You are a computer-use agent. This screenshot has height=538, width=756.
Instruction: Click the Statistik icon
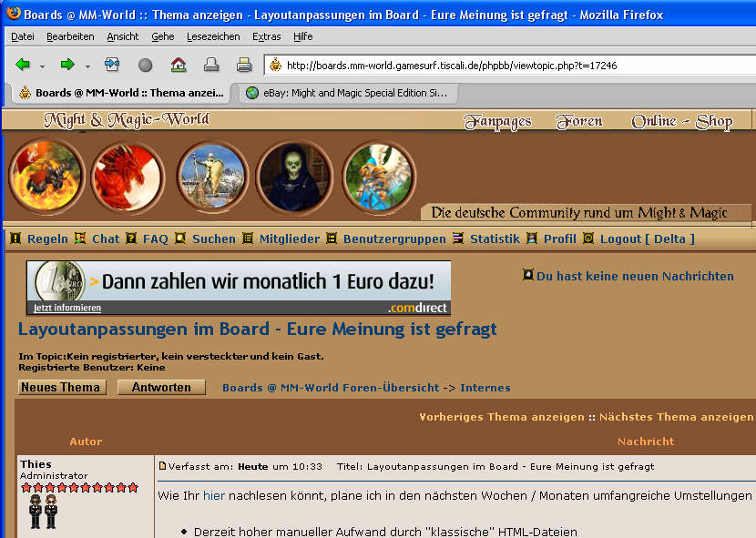[458, 239]
